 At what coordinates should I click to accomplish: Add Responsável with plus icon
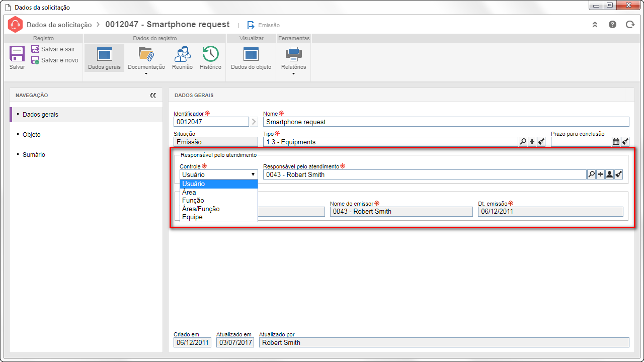tap(601, 174)
